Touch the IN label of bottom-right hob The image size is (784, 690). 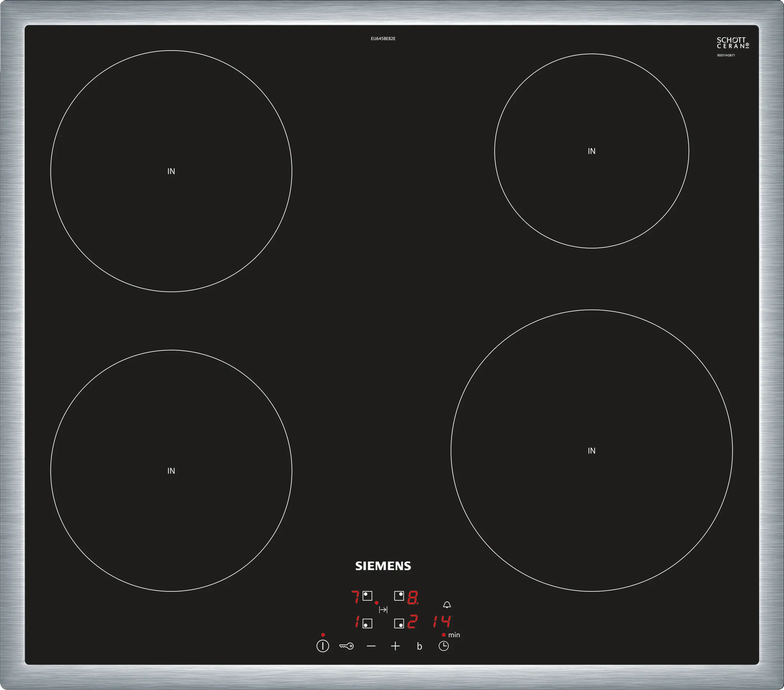coord(591,451)
